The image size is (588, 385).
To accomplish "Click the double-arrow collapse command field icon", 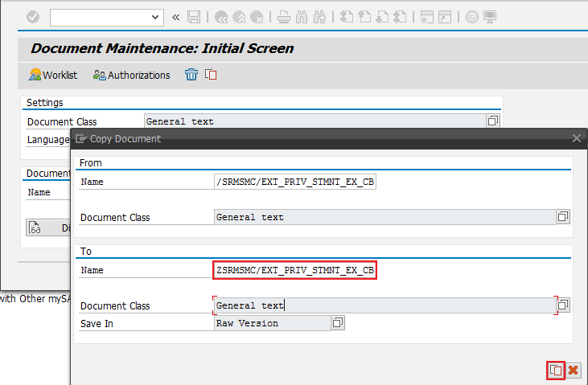I will 175,17.
